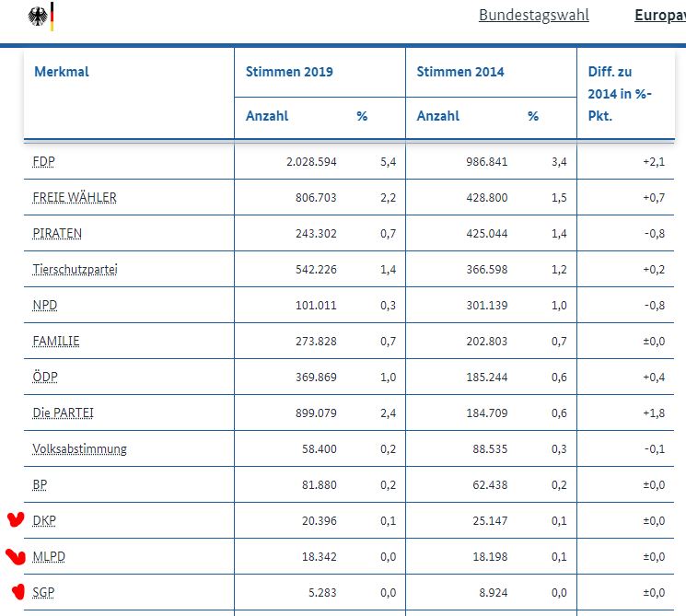The height and width of the screenshot is (616, 686).
Task: Click the Tierschutzpartei party name
Action: pyautogui.click(x=76, y=269)
